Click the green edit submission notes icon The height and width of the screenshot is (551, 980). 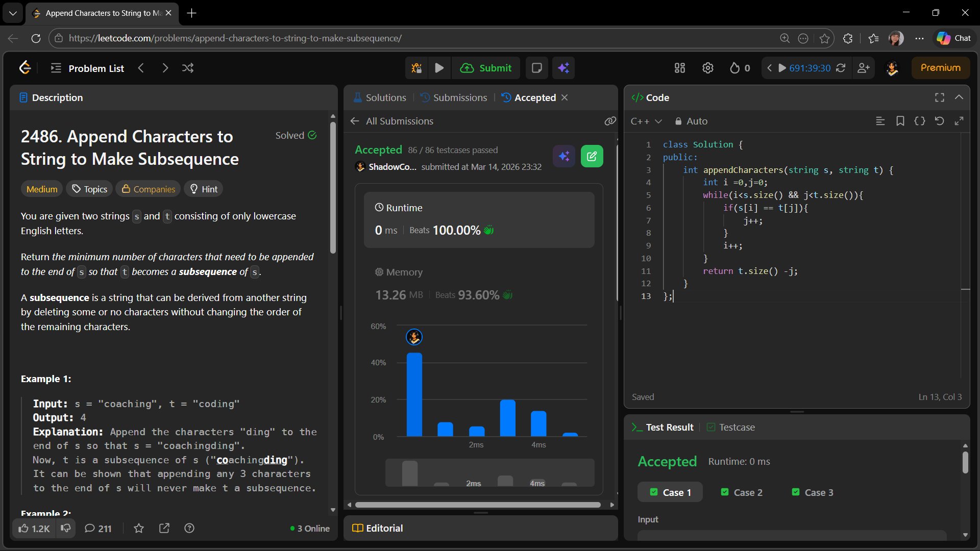pos(592,156)
